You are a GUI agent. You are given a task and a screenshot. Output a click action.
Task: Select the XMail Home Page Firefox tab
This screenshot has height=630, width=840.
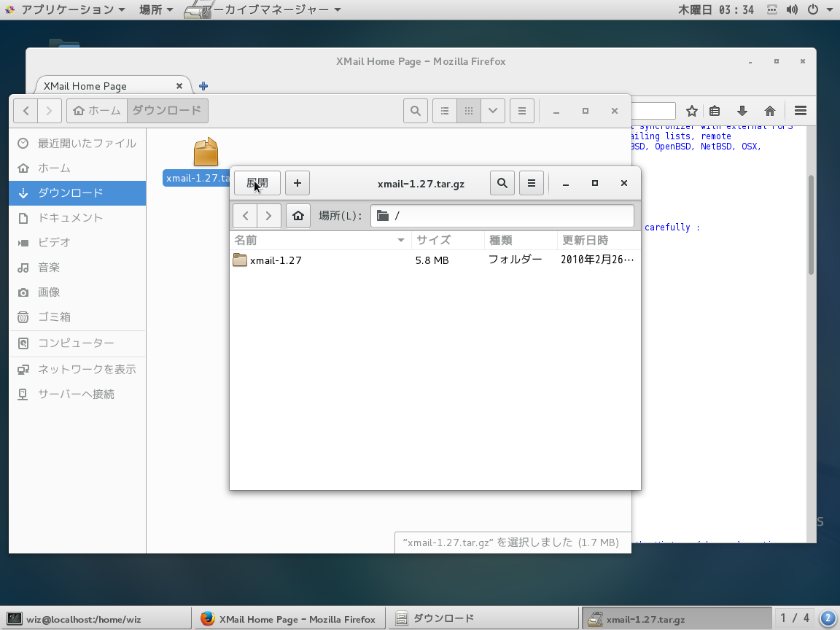tap(112, 86)
